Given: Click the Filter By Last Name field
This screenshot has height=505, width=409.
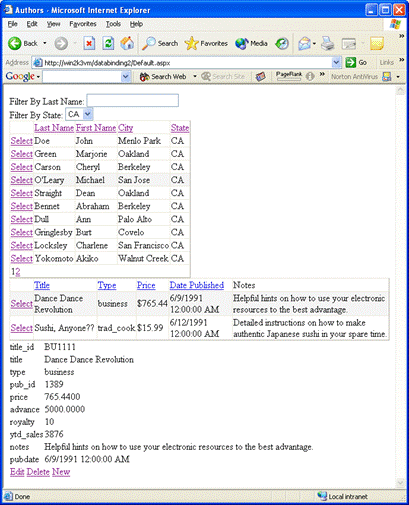Looking at the screenshot, I should point(133,101).
